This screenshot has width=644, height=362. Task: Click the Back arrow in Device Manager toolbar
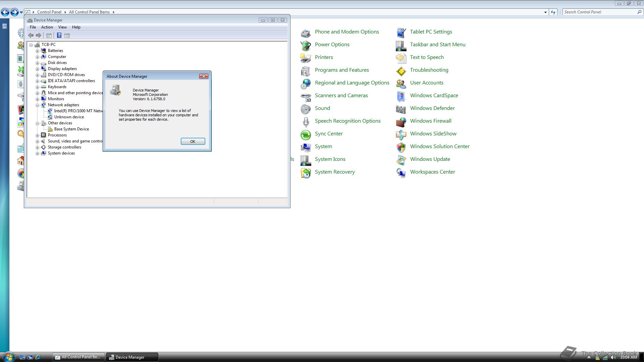(x=31, y=36)
